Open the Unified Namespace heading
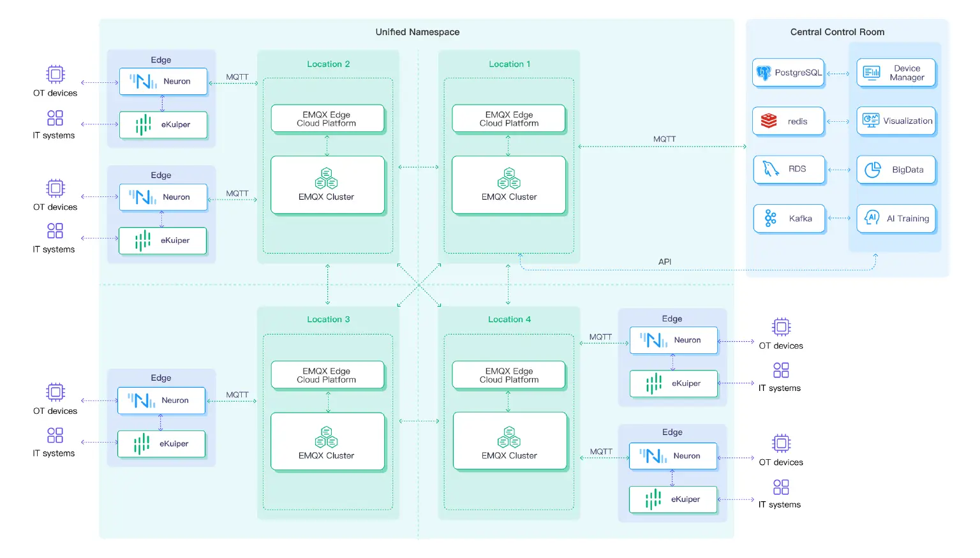The width and height of the screenshot is (980, 558). (416, 31)
